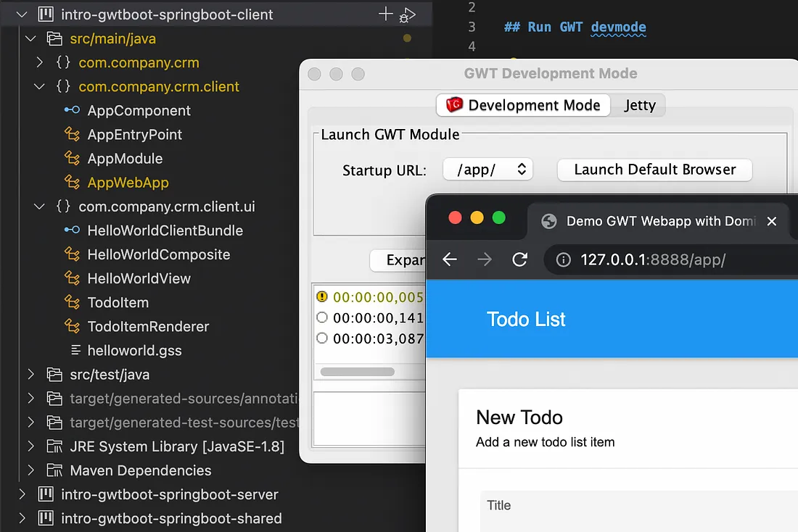This screenshot has height=532, width=798.
Task: Click the interface icon next to HelloWorldClientBundle
Action: tap(72, 230)
